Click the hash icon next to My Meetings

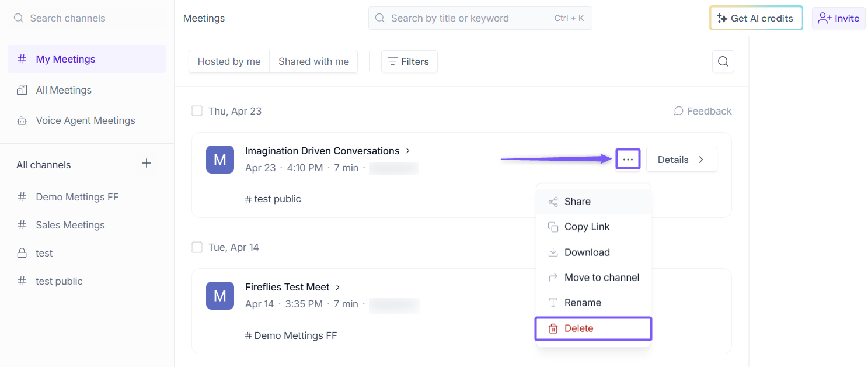coord(22,59)
